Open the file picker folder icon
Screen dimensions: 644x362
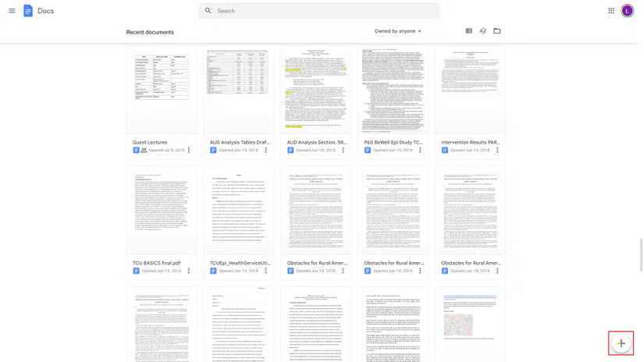click(x=497, y=31)
